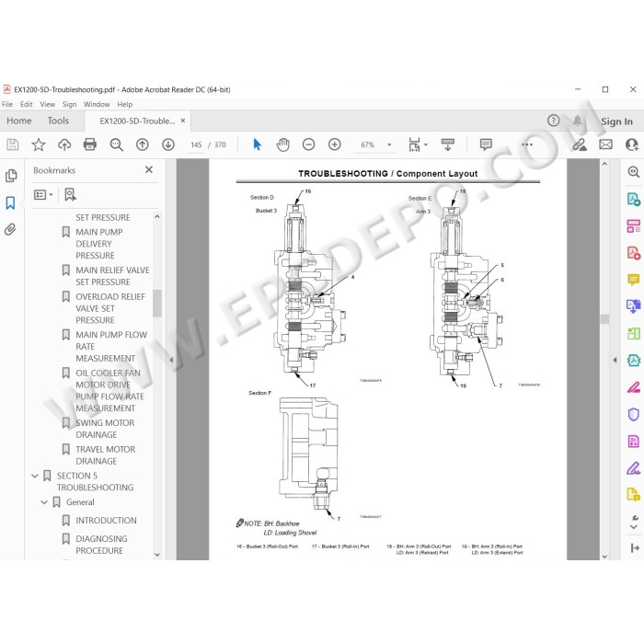Send file by email icon
Screen dimensions: 644x644
(605, 144)
